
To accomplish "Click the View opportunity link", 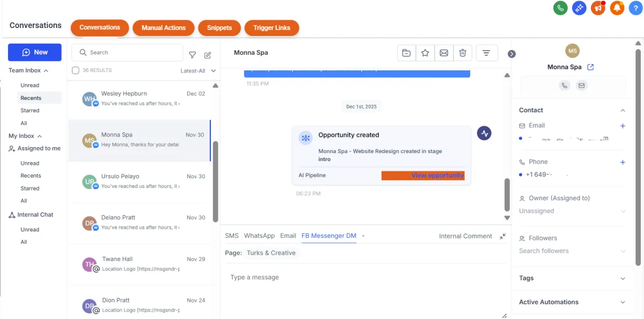I will point(437,176).
